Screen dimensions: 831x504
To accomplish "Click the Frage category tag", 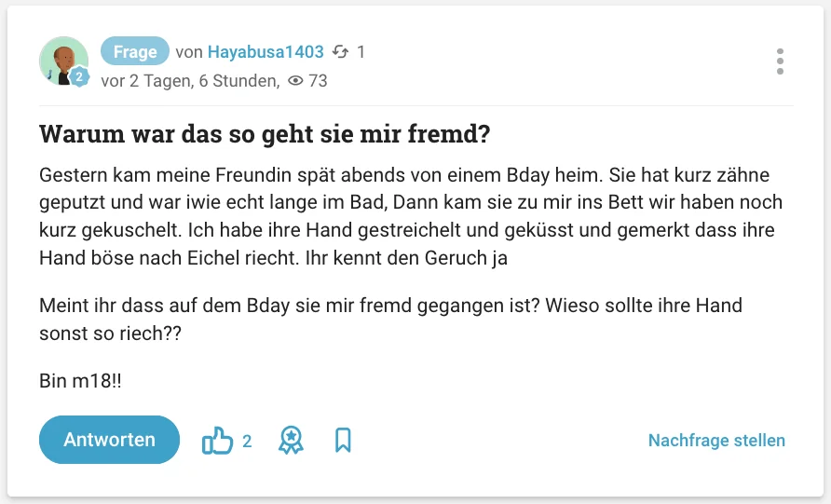I will [x=135, y=52].
